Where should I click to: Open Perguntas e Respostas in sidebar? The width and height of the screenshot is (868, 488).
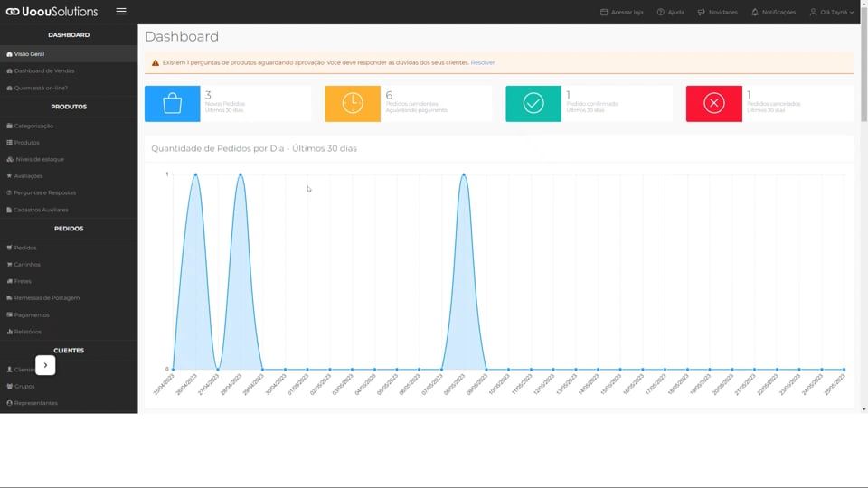tap(45, 192)
